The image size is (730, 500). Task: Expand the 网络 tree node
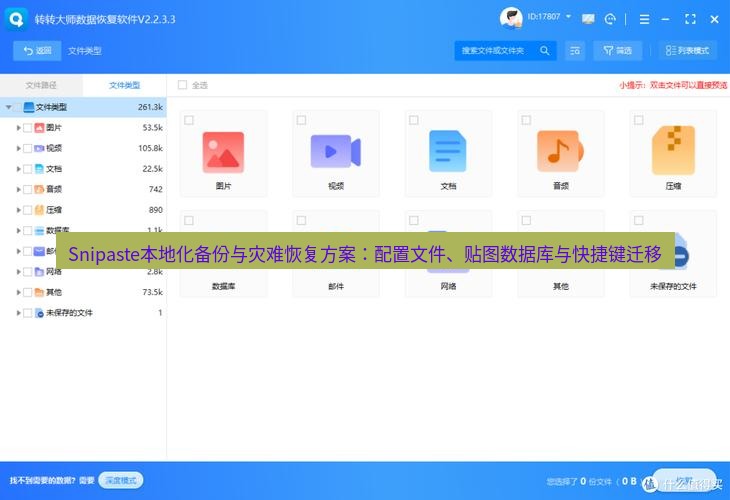(18, 271)
